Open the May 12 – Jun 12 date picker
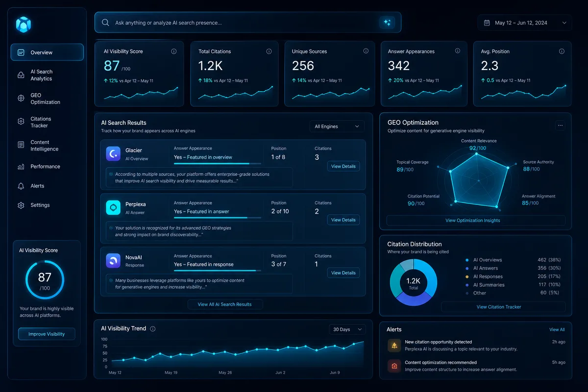The width and height of the screenshot is (588, 392). pyautogui.click(x=524, y=23)
